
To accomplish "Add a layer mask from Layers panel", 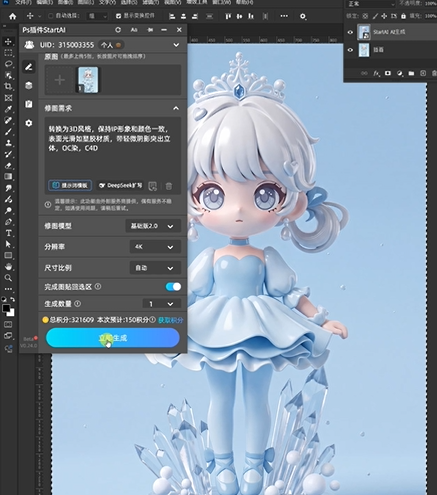I will click(388, 73).
